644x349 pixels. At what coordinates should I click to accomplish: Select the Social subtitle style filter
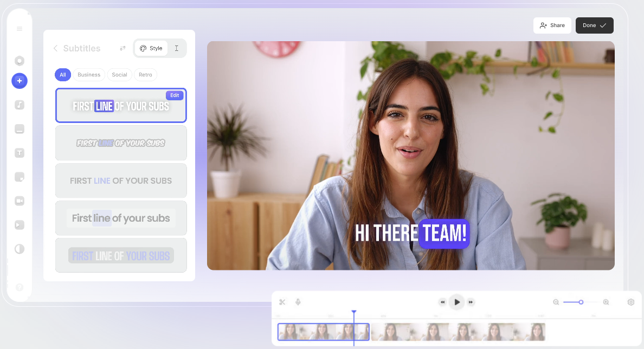[x=119, y=74]
